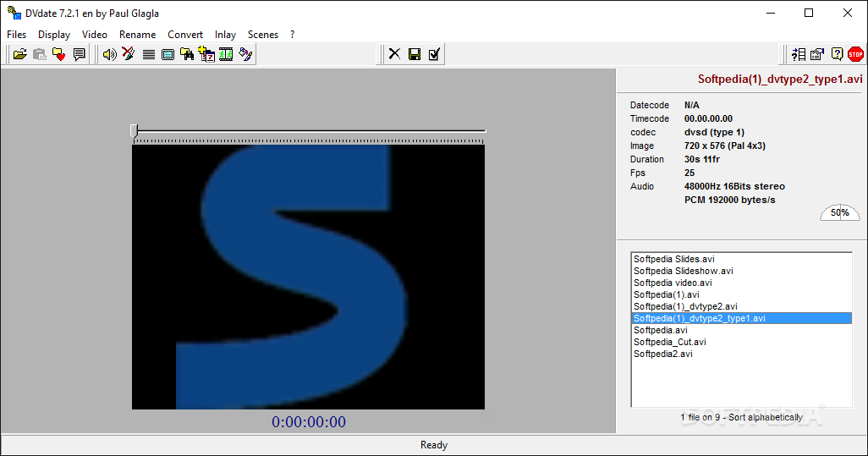This screenshot has height=456, width=868.
Task: Select highlighted Softpedia(1)_dvtype2_type1.avi list row
Action: [x=741, y=318]
